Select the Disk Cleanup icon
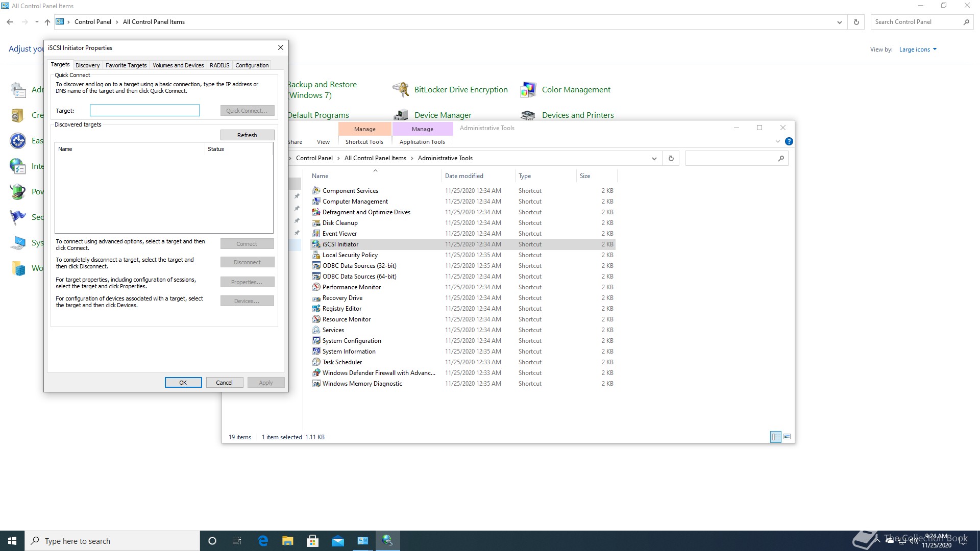The height and width of the screenshot is (551, 980). pos(316,223)
